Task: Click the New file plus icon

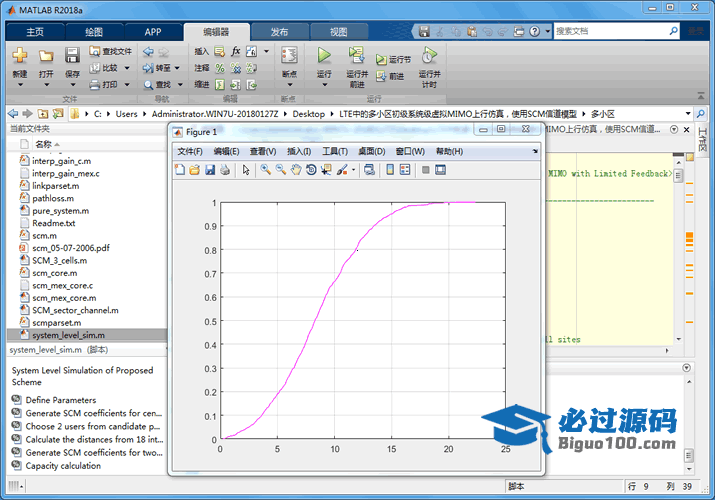Action: tap(20, 55)
